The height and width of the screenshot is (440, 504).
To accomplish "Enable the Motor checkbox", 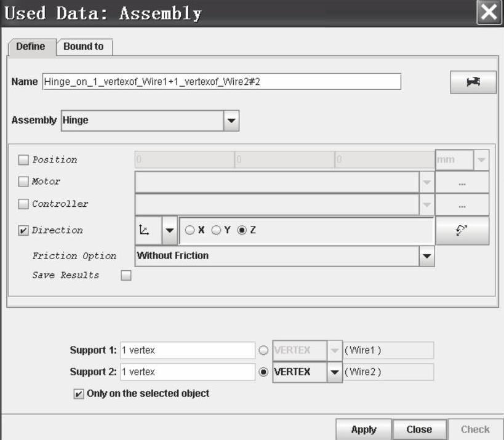I will click(x=23, y=182).
